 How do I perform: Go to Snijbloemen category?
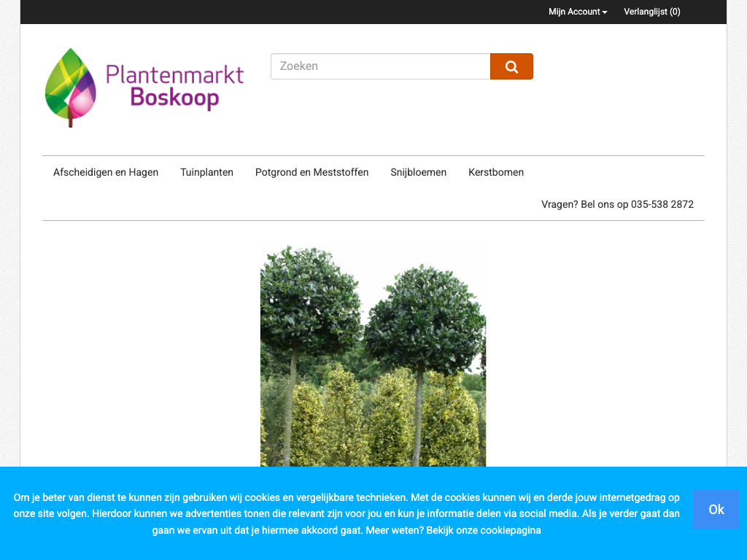[x=418, y=172]
